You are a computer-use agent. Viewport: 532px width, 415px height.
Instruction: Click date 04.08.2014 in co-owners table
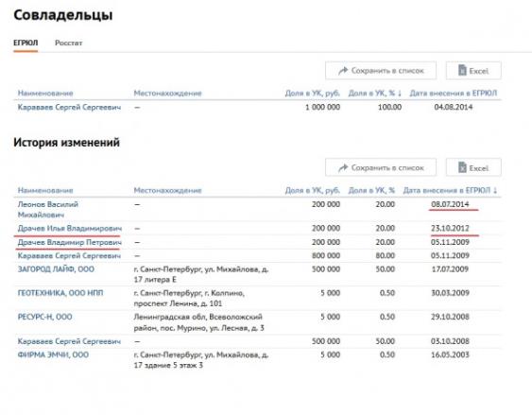tap(454, 107)
